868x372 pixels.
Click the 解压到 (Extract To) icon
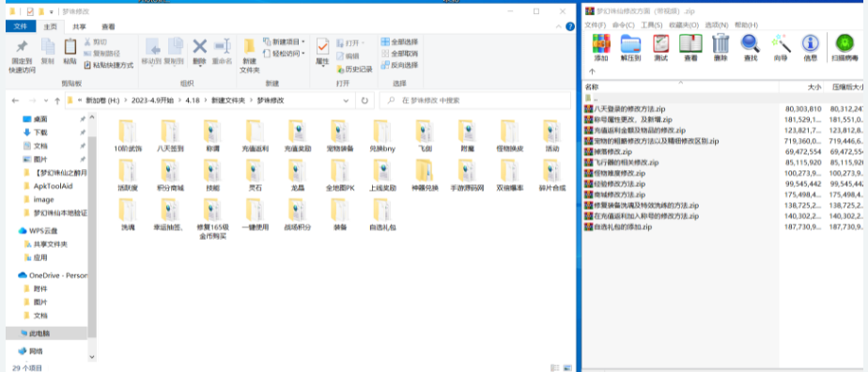click(x=630, y=47)
